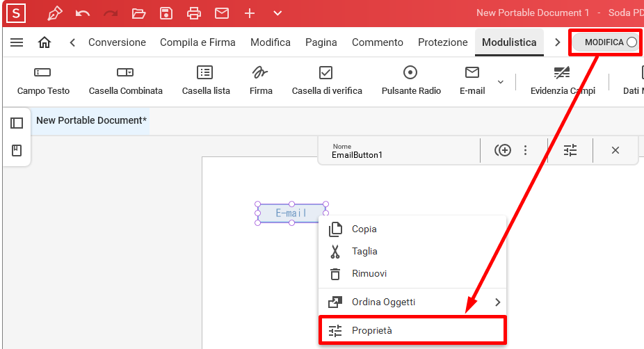Open Ordina Oggetti submenu
The height and width of the screenshot is (349, 644).
point(412,302)
